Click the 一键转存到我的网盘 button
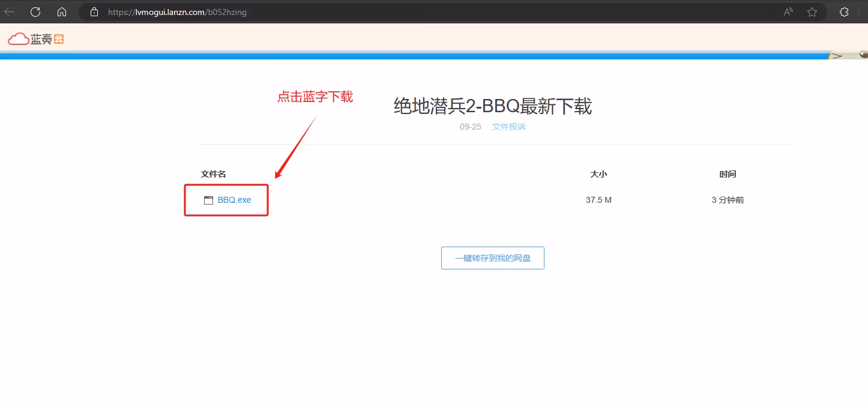 click(493, 258)
